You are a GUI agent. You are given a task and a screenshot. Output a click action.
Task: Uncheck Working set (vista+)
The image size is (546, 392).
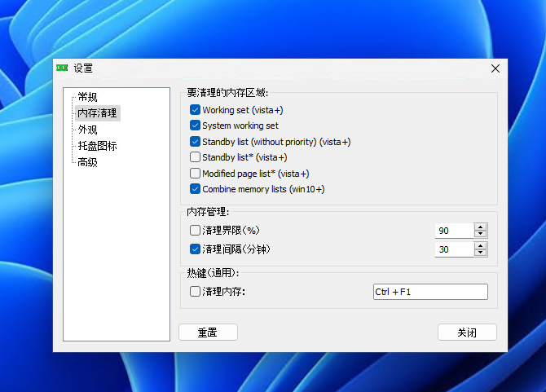point(195,110)
